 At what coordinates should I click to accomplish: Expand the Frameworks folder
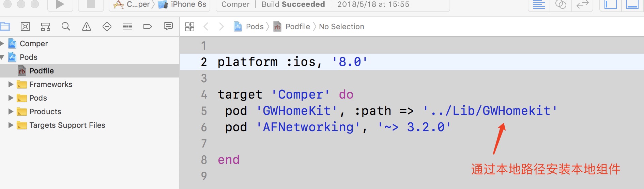[11, 84]
